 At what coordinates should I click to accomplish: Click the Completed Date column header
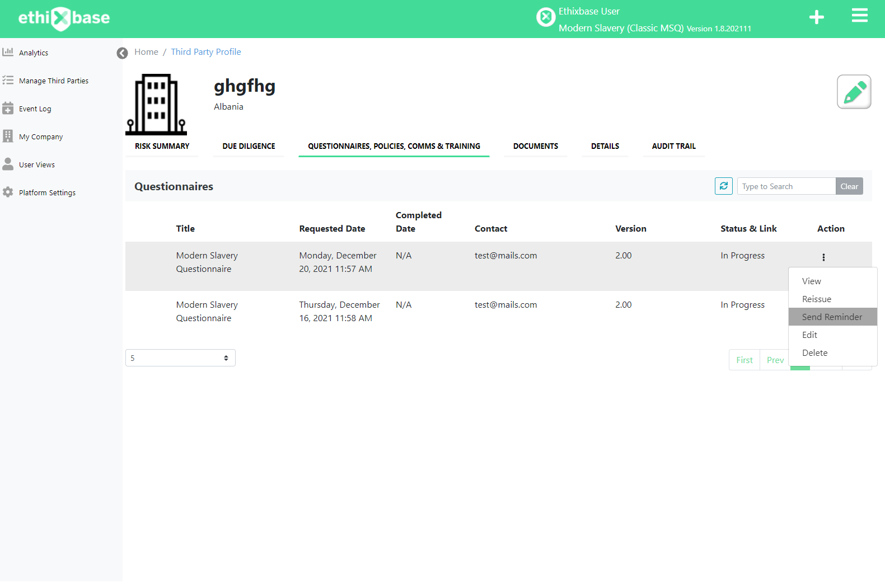[x=419, y=222]
